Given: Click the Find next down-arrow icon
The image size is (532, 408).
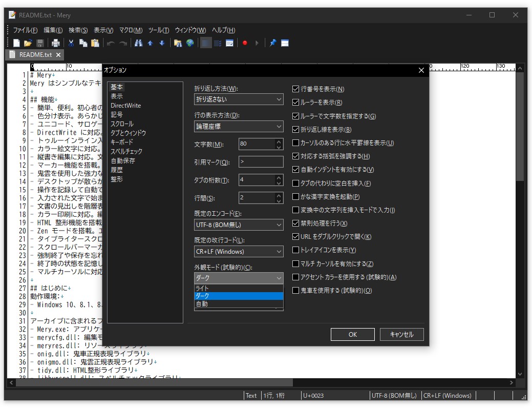Looking at the screenshot, I should click(162, 43).
